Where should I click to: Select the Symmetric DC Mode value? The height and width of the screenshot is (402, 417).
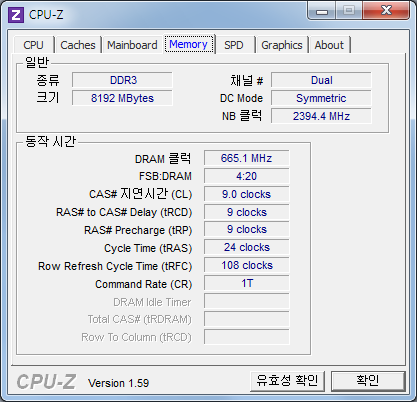(321, 98)
